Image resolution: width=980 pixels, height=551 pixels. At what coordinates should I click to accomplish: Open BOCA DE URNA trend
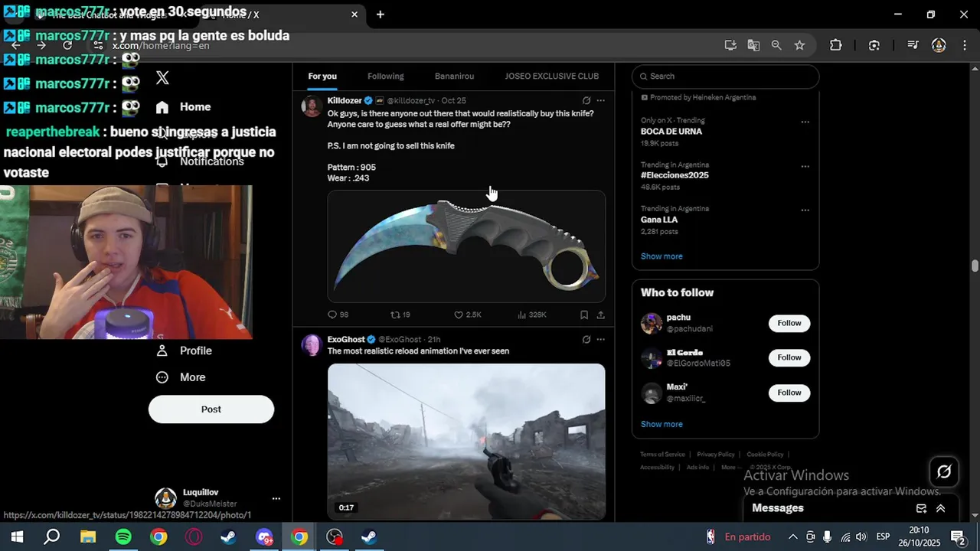click(671, 132)
